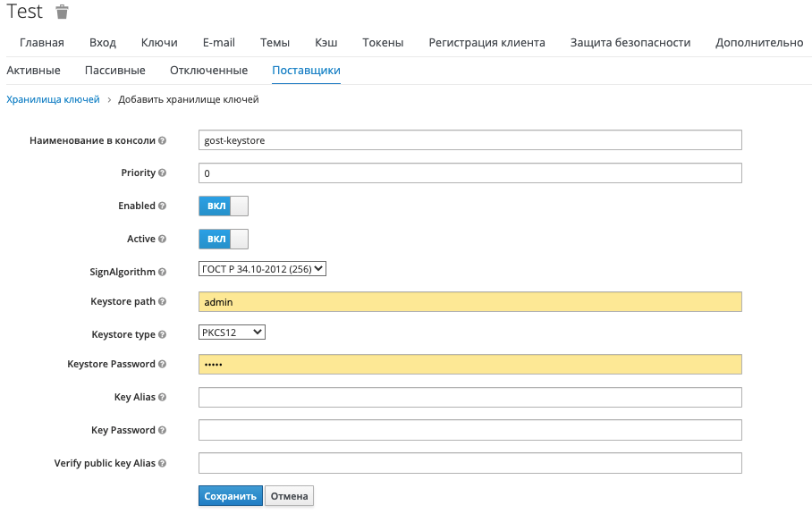Screen dimensions: 812x522
Task: Click help icon beside Keystore Password
Action: [x=163, y=365]
